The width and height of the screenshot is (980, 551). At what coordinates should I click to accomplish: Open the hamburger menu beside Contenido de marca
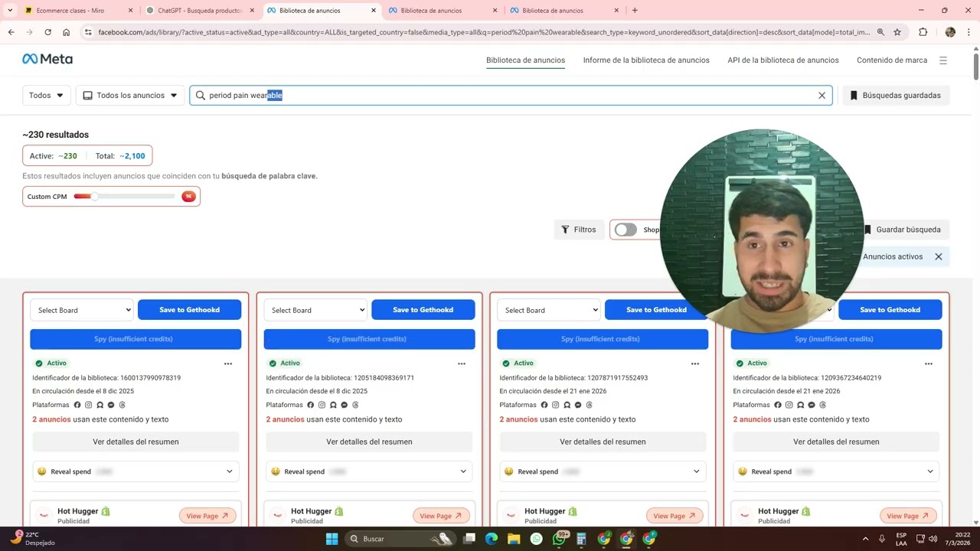[x=943, y=60]
